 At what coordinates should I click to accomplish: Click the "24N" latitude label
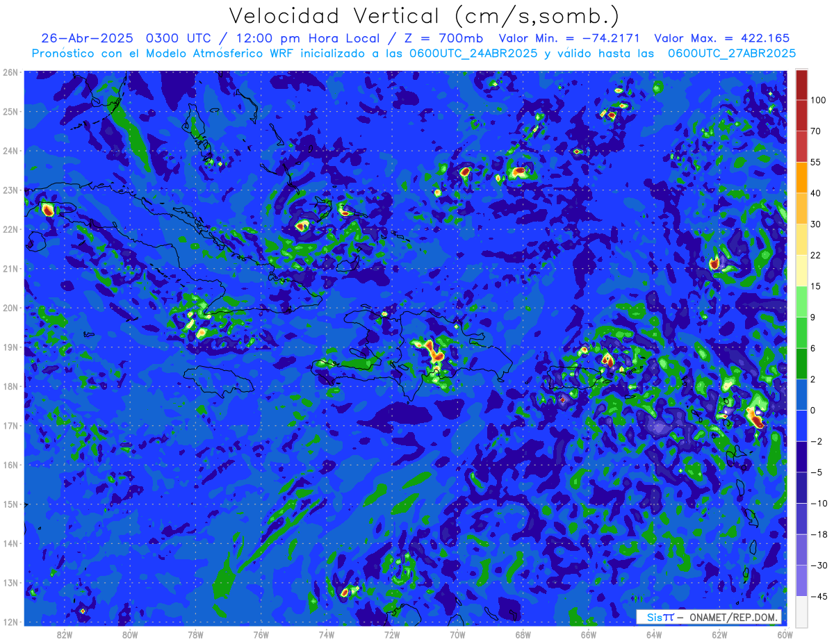pyautogui.click(x=10, y=151)
